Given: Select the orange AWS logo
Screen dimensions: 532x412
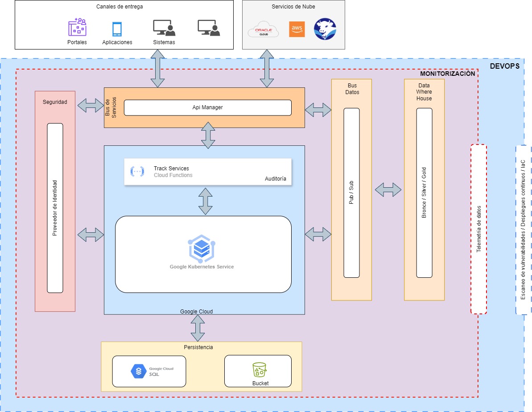Looking at the screenshot, I should [x=297, y=29].
